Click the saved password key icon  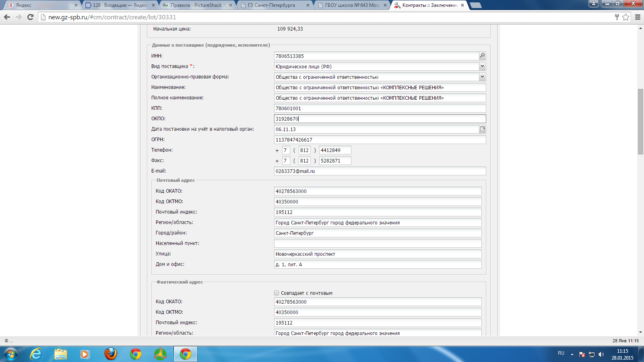(x=617, y=17)
